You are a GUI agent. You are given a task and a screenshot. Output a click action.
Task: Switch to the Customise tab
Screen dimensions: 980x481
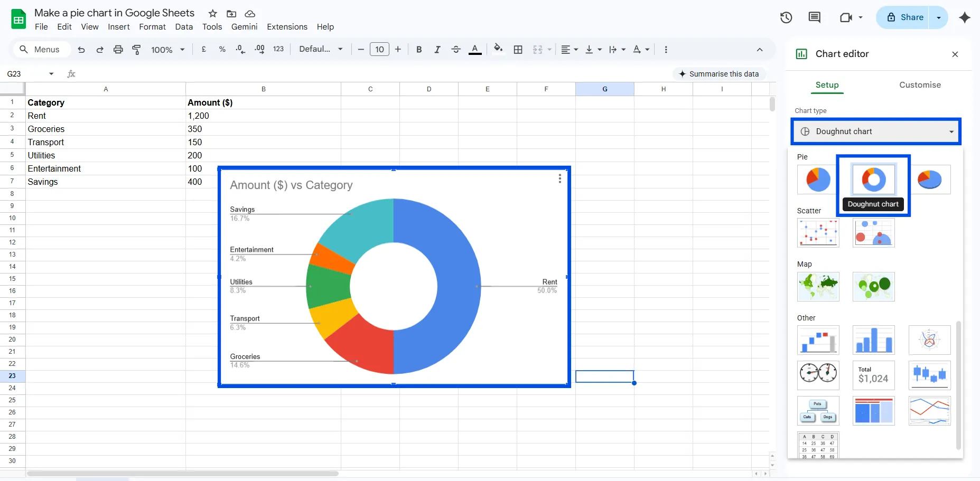coord(919,84)
